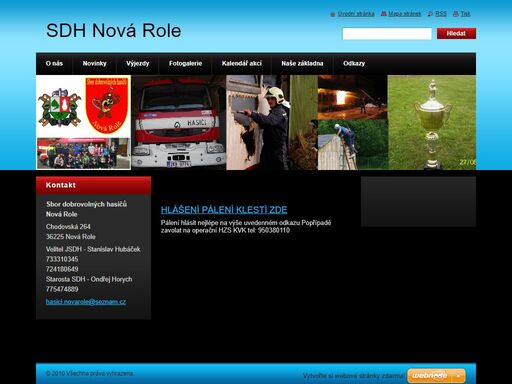Open the Výjezdy menu item
This screenshot has height=384, width=512.
(138, 63)
